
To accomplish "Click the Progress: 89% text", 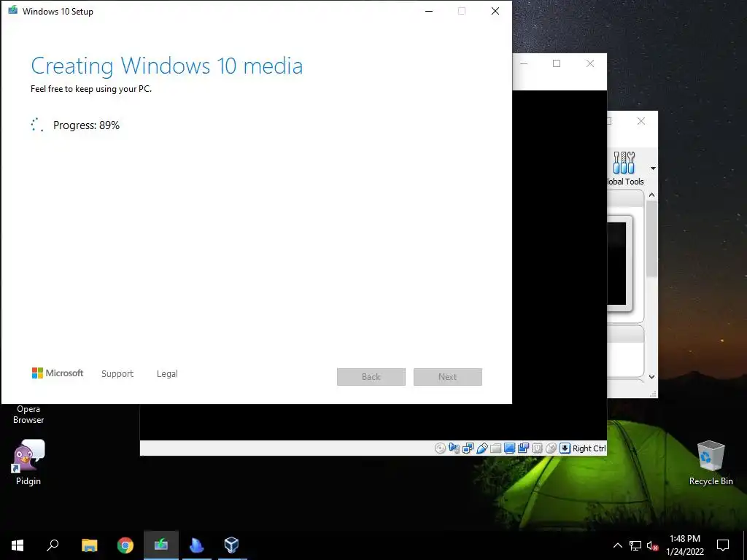I will pos(86,125).
